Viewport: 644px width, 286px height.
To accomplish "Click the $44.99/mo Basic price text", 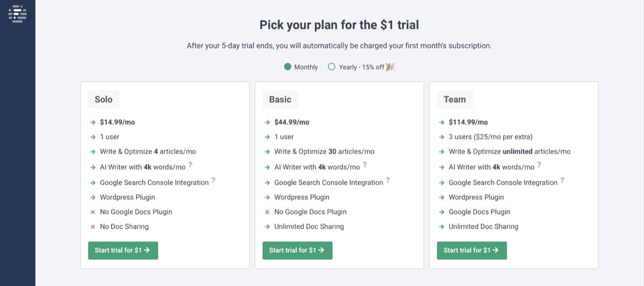I will (x=291, y=122).
